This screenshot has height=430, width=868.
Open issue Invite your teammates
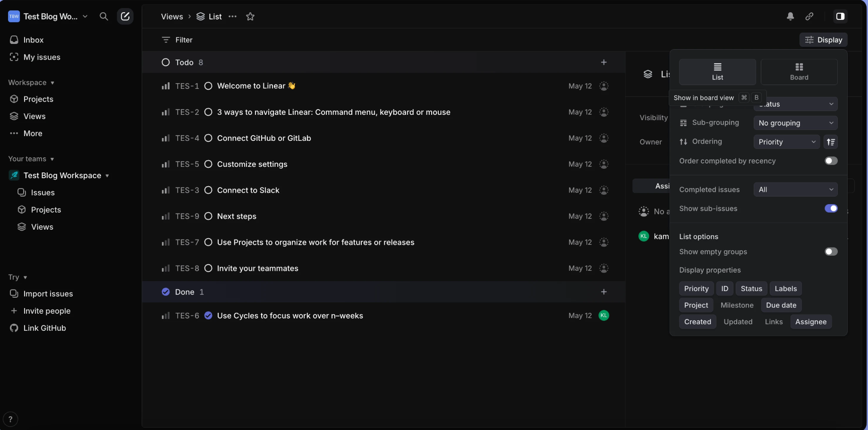tap(257, 268)
